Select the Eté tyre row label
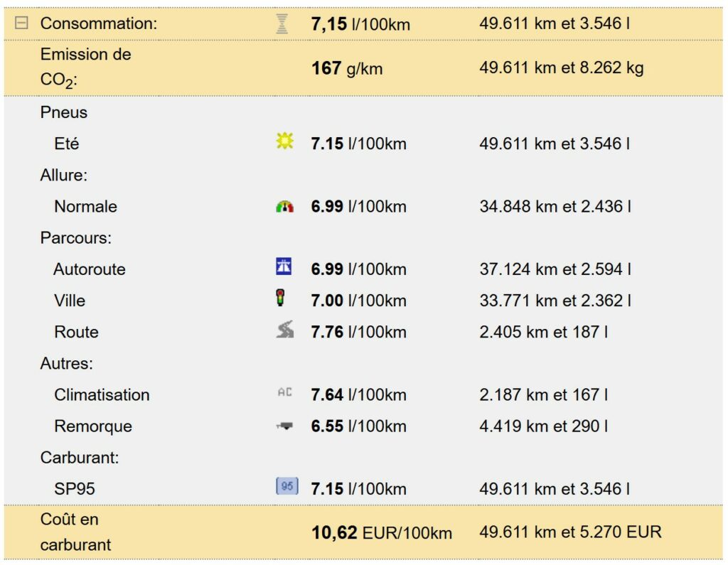Image resolution: width=728 pixels, height=565 pixels. pos(66,144)
